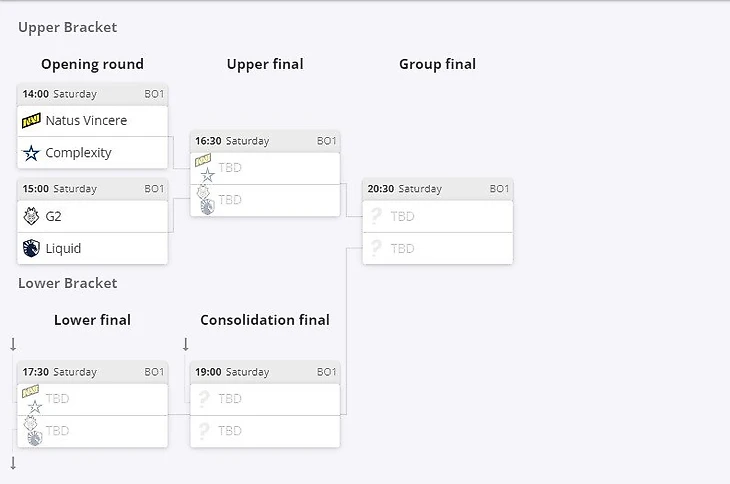Click the stacked logos in Upper final bottom slot
The width and height of the screenshot is (730, 484).
coord(205,200)
